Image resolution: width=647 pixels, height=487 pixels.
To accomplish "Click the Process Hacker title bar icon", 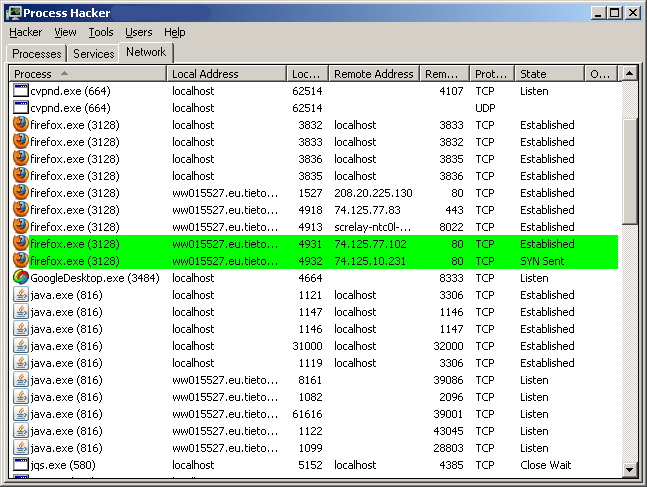I will [14, 13].
